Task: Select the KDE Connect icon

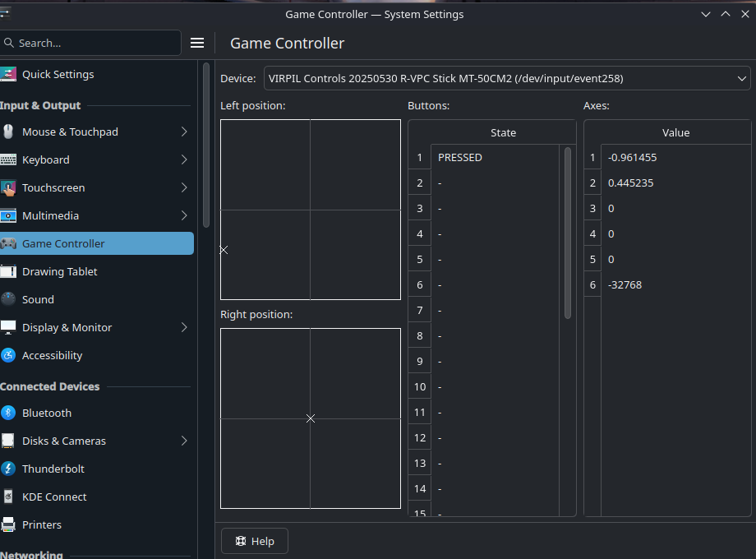Action: (8, 497)
